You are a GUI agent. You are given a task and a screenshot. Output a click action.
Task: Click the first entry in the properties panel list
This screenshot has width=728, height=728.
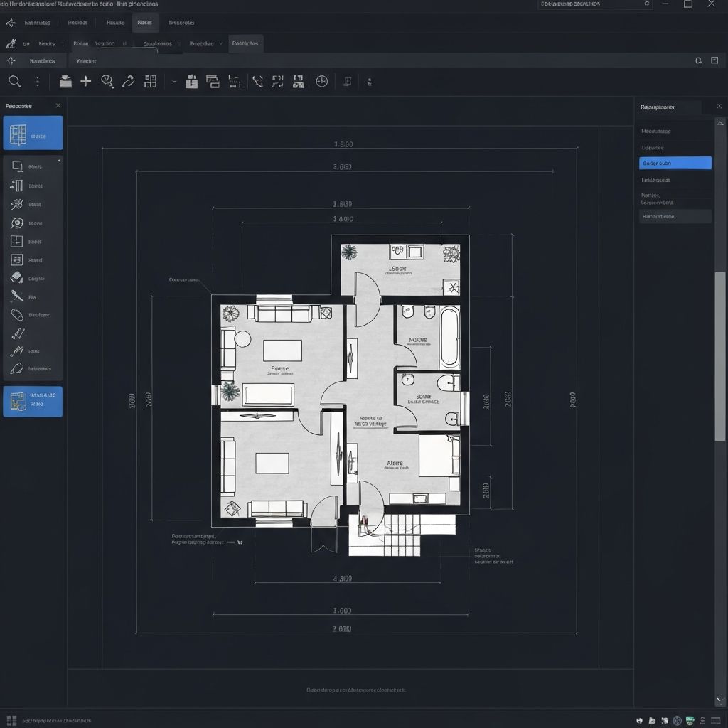tap(673, 130)
